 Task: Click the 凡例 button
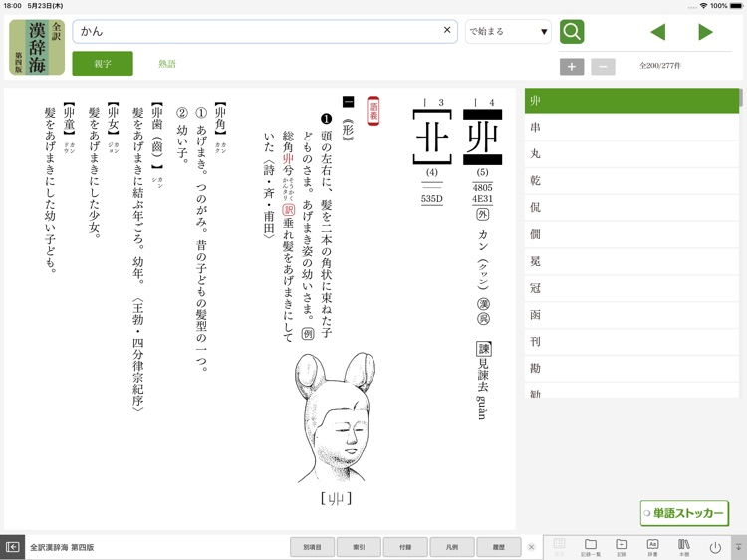pyautogui.click(x=452, y=547)
